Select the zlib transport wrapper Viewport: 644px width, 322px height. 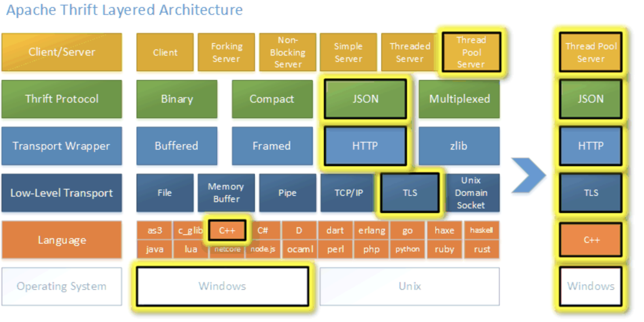(459, 146)
